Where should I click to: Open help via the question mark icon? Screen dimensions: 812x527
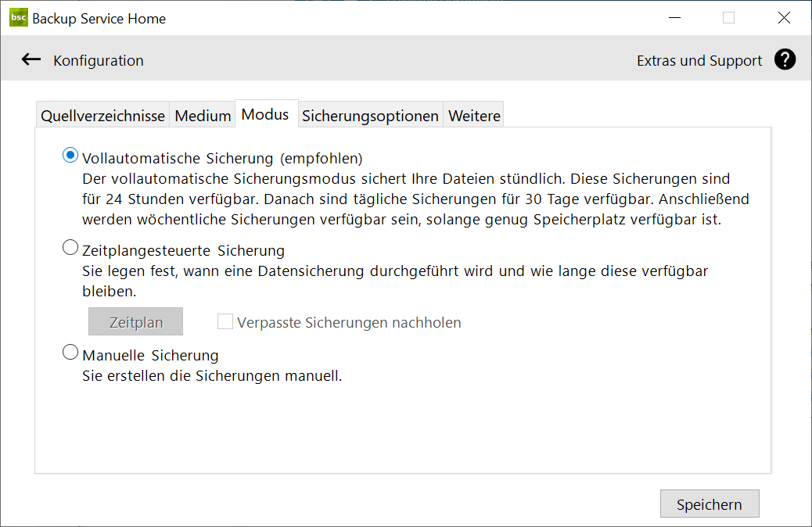click(785, 59)
